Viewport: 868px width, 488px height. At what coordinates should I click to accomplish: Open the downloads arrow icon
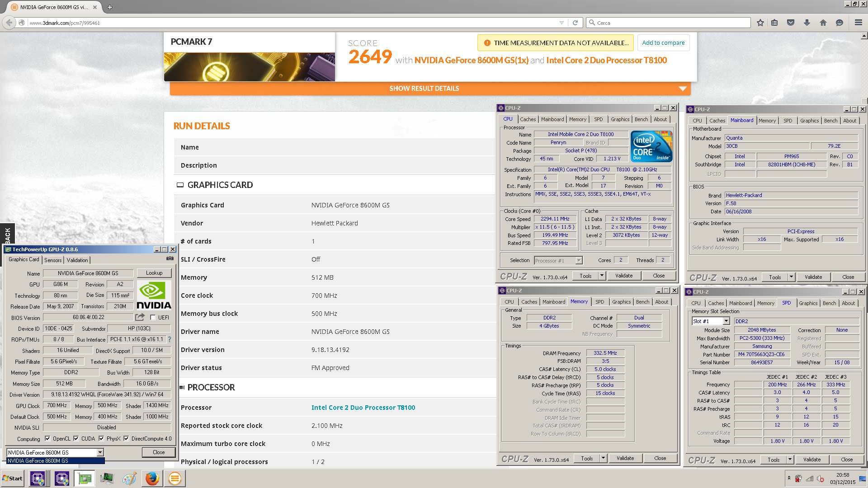coord(807,23)
